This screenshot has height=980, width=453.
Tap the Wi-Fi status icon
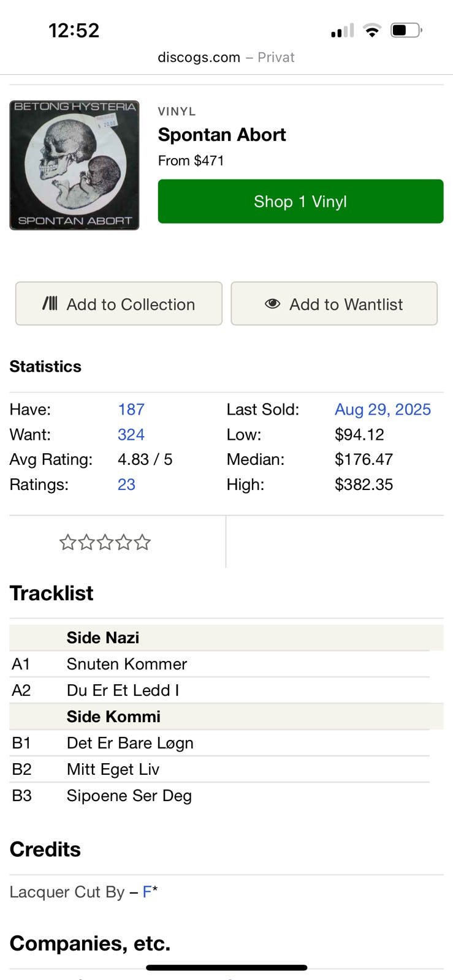371,31
